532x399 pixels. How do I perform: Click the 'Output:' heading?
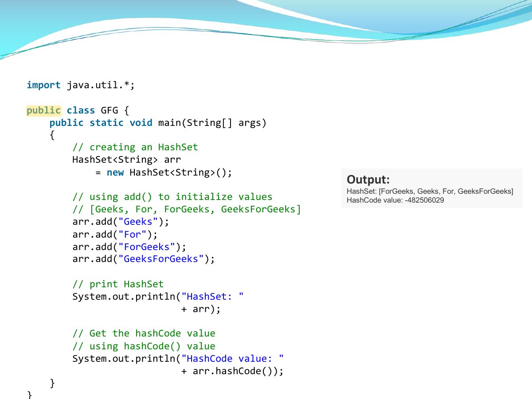pyautogui.click(x=368, y=180)
